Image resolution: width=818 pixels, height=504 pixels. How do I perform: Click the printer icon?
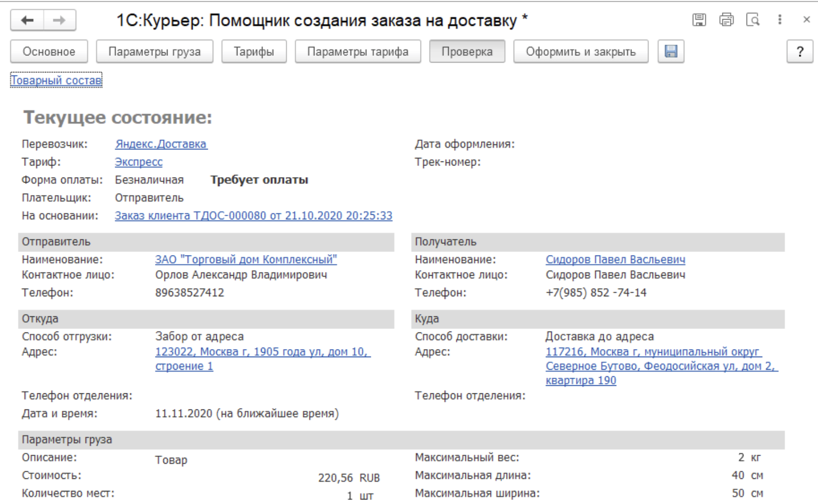coord(726,20)
